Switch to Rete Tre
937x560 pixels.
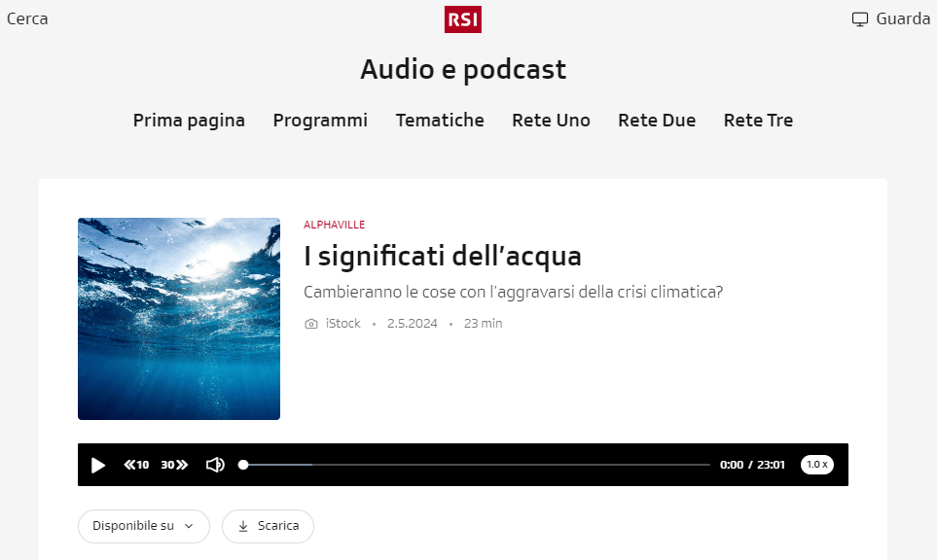coord(758,121)
